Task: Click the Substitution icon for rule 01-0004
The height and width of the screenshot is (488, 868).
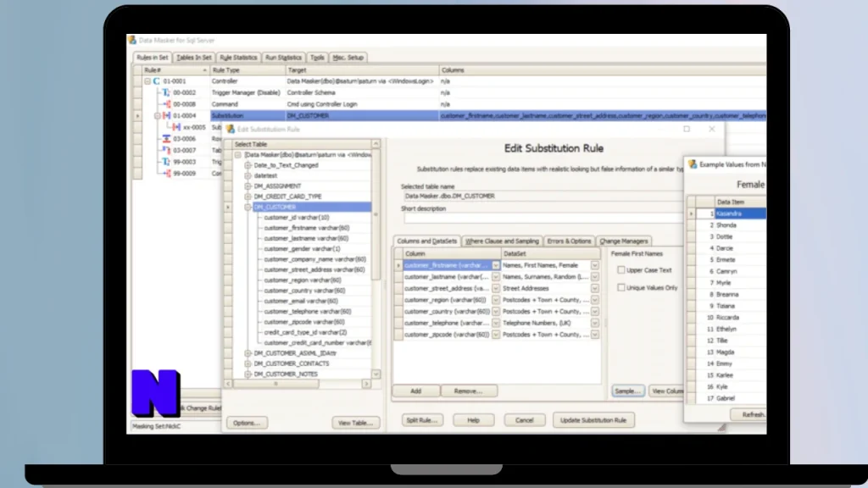Action: pyautogui.click(x=166, y=115)
